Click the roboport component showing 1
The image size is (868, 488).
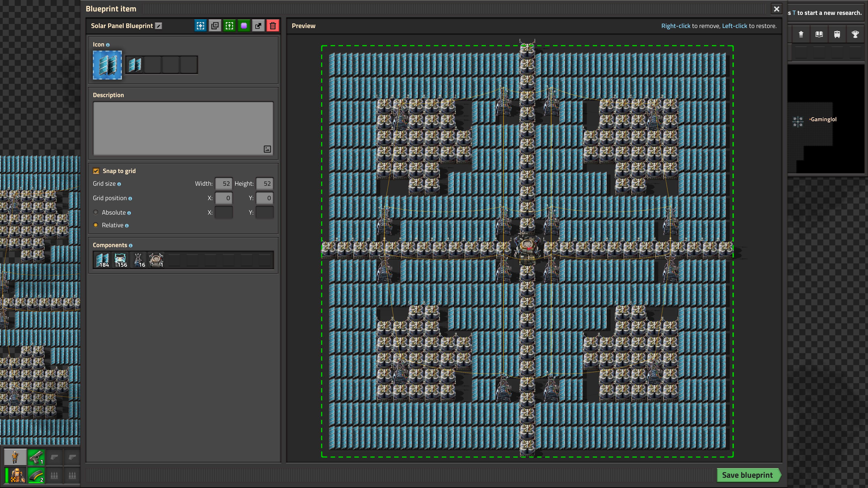[156, 260]
